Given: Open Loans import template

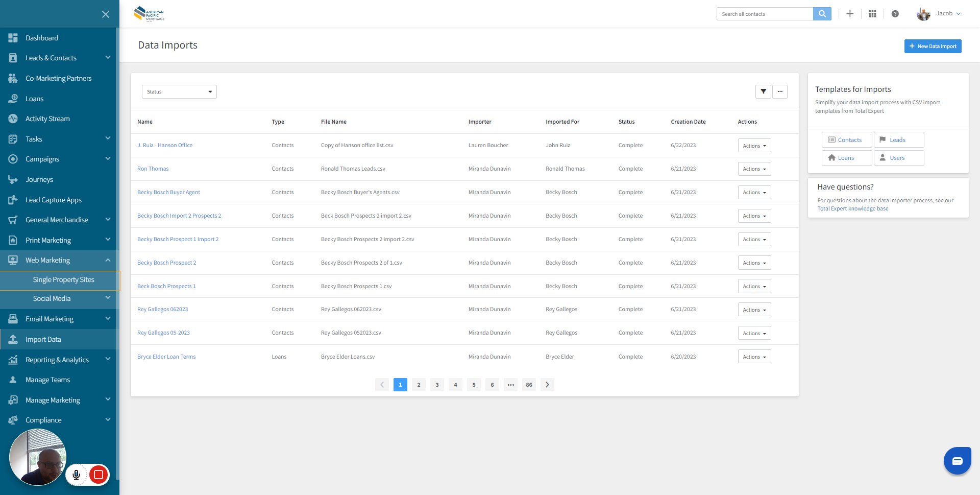Looking at the screenshot, I should click(847, 158).
